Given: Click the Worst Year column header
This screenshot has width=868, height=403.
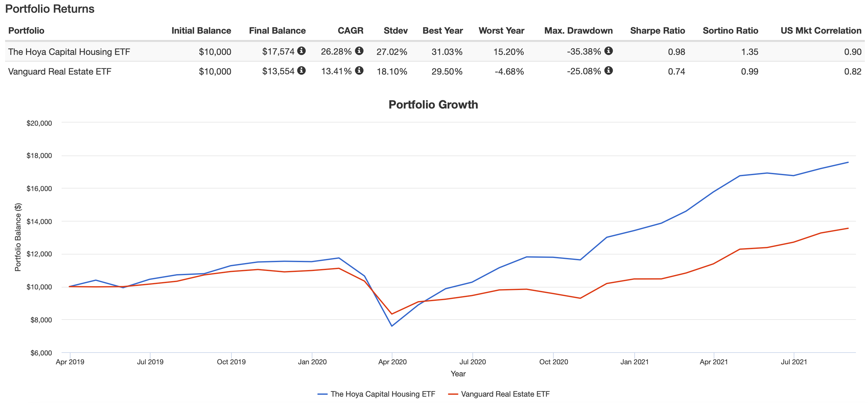Looking at the screenshot, I should pos(501,31).
